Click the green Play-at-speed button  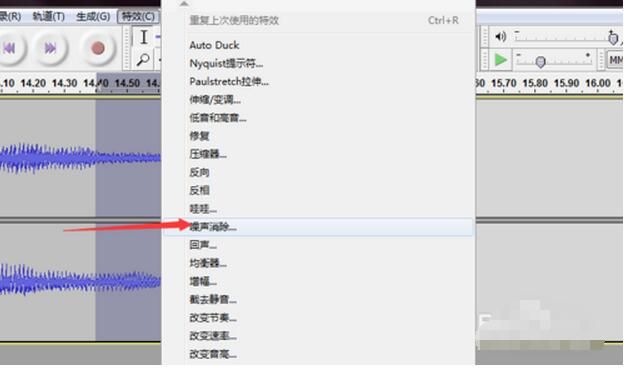pos(500,60)
